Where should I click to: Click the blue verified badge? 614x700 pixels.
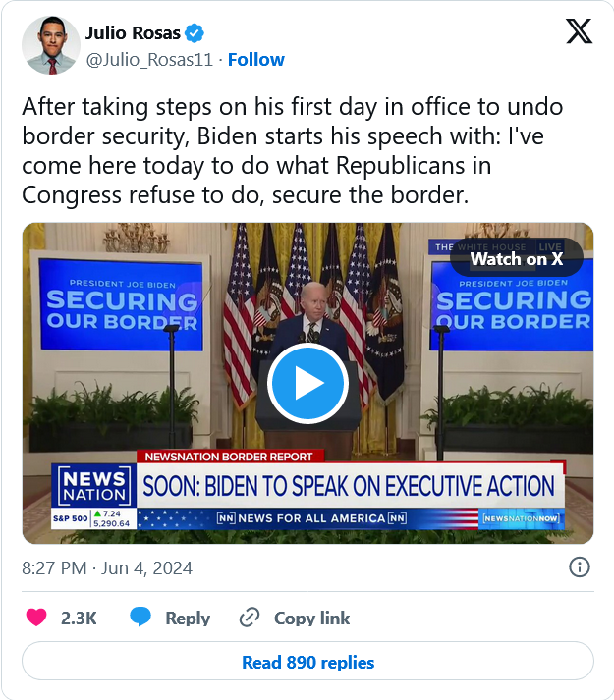click(x=195, y=33)
